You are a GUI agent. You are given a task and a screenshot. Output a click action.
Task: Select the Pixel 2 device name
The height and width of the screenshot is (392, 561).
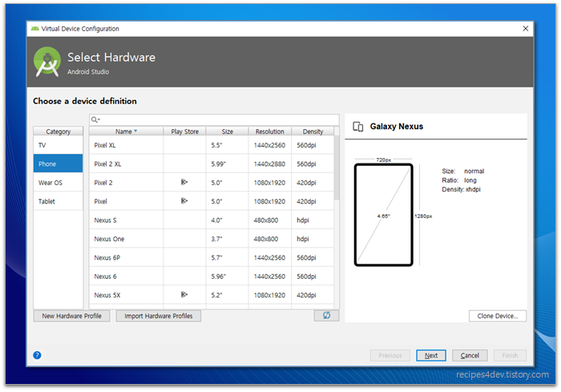coord(103,183)
